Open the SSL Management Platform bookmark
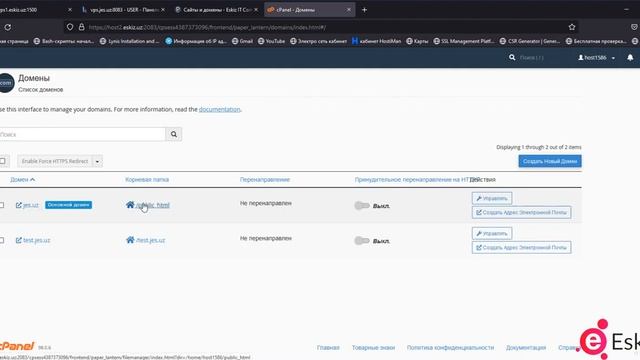This screenshot has height=360, width=640. click(464, 41)
